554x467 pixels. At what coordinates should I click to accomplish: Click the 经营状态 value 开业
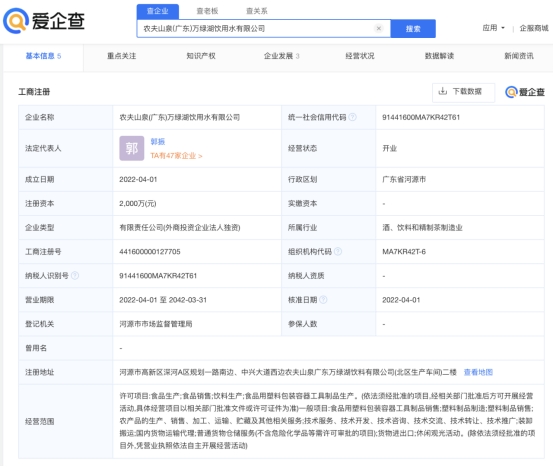(389, 148)
